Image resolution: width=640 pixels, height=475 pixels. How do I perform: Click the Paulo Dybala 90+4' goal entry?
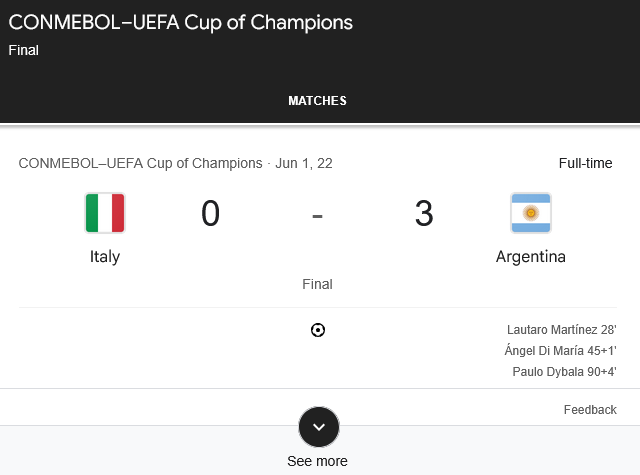(564, 372)
